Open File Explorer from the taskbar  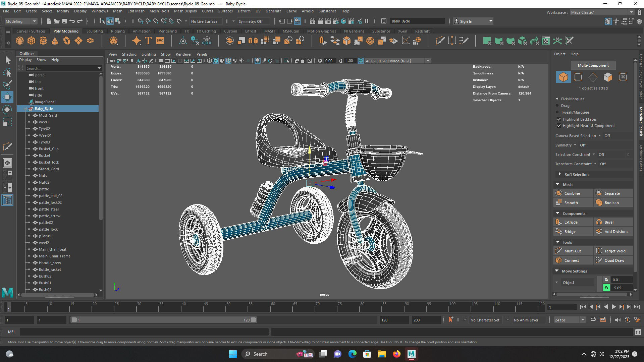[382, 354]
